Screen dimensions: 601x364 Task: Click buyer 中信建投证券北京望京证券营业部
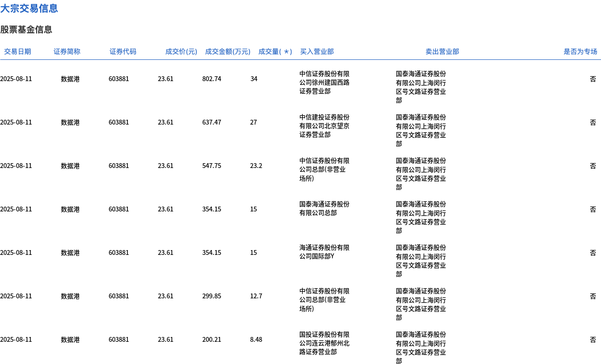click(324, 126)
